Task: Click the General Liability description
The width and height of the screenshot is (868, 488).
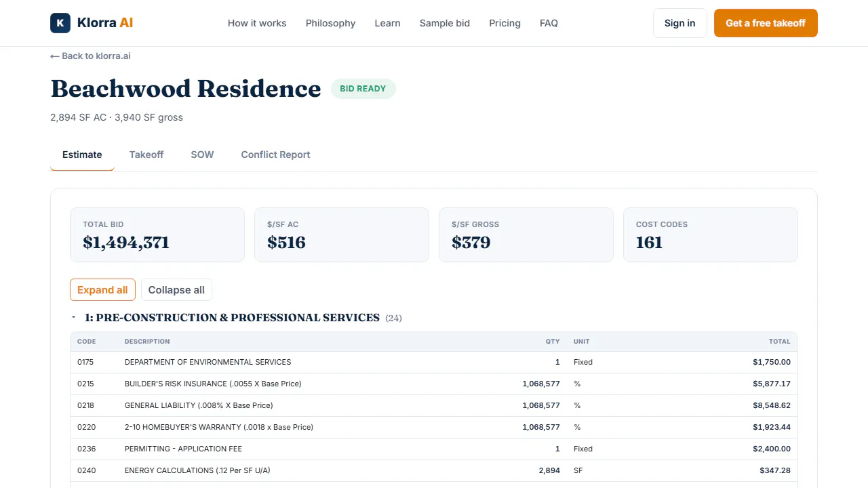Action: [199, 405]
